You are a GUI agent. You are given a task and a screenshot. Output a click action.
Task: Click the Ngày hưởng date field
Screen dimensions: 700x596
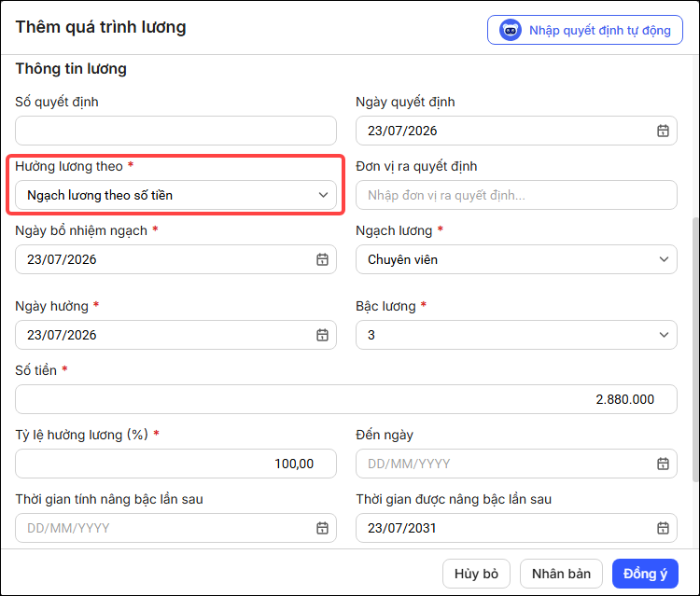point(175,335)
